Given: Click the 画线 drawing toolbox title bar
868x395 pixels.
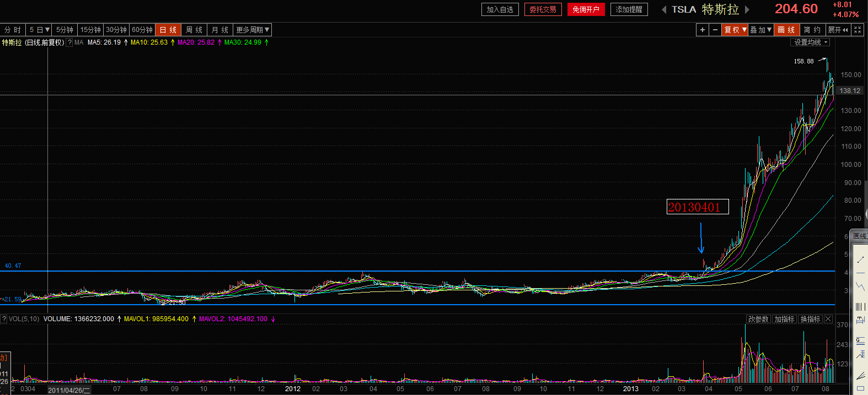Looking at the screenshot, I should click(860, 236).
